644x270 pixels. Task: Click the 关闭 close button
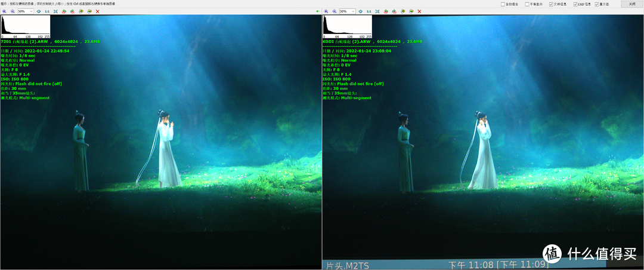[631, 4]
